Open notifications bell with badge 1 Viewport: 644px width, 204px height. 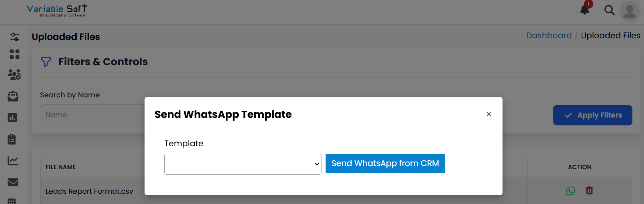(x=584, y=10)
